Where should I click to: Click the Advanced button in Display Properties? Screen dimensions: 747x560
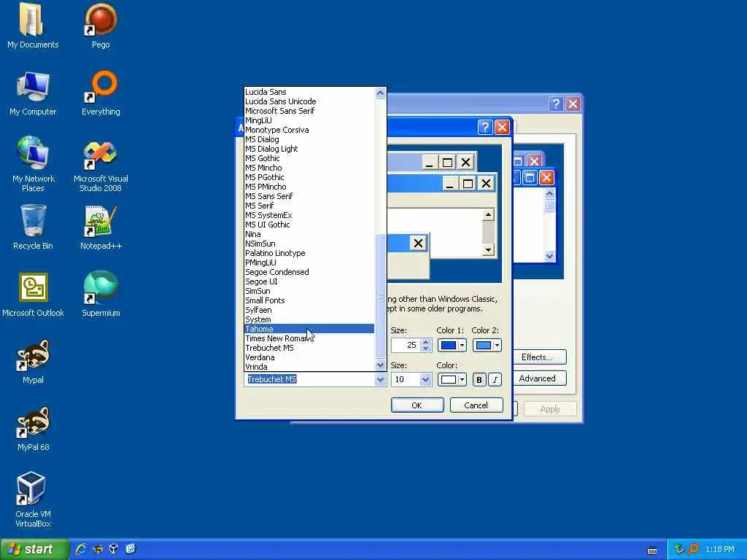538,378
